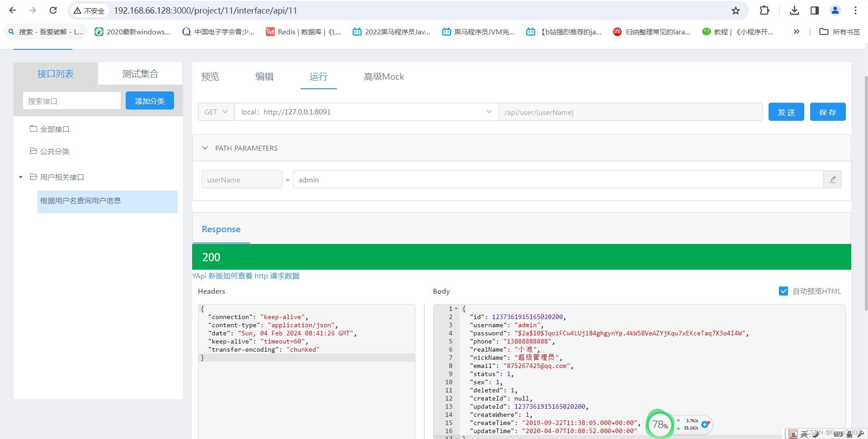Open the Redis | 数据库 bookmark
The height and width of the screenshot is (439, 868).
304,32
